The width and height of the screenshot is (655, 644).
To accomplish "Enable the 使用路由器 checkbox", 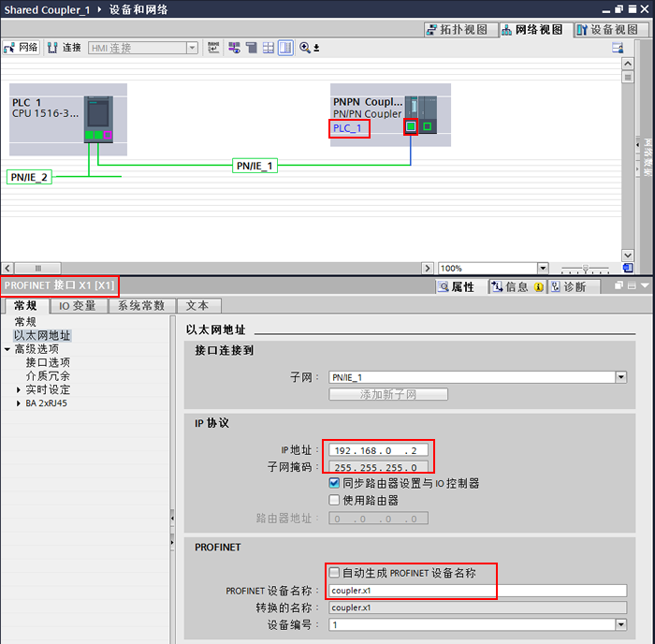I will pyautogui.click(x=334, y=500).
